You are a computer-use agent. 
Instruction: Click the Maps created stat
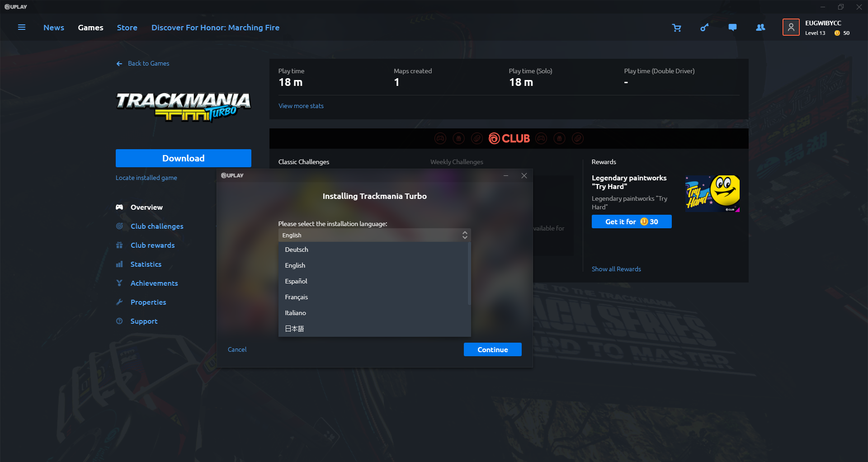click(x=413, y=77)
